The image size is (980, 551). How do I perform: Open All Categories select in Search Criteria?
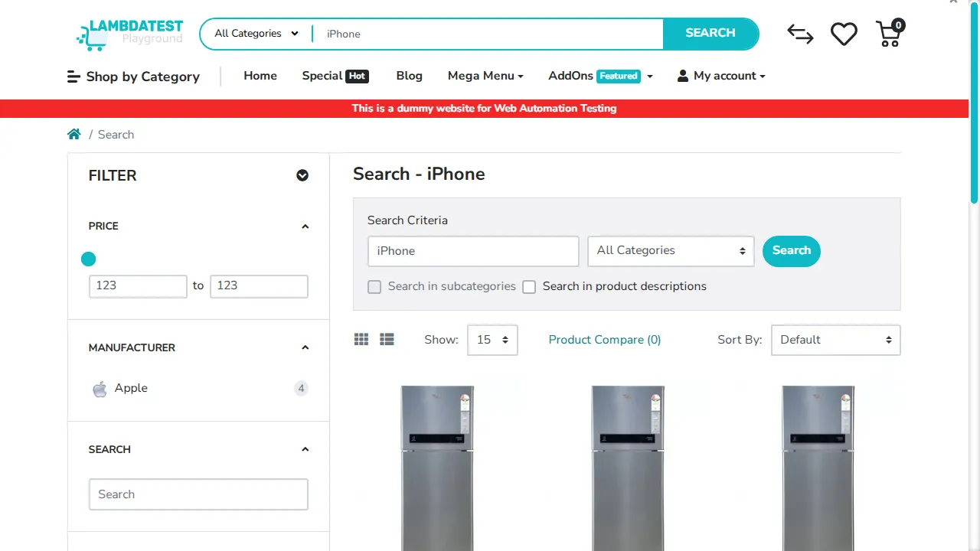pyautogui.click(x=671, y=251)
